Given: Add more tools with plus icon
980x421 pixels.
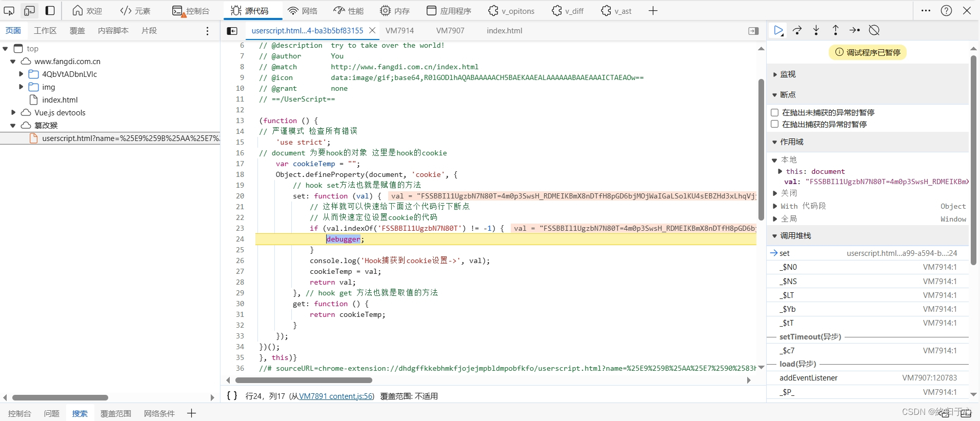Looking at the screenshot, I should pyautogui.click(x=653, y=10).
